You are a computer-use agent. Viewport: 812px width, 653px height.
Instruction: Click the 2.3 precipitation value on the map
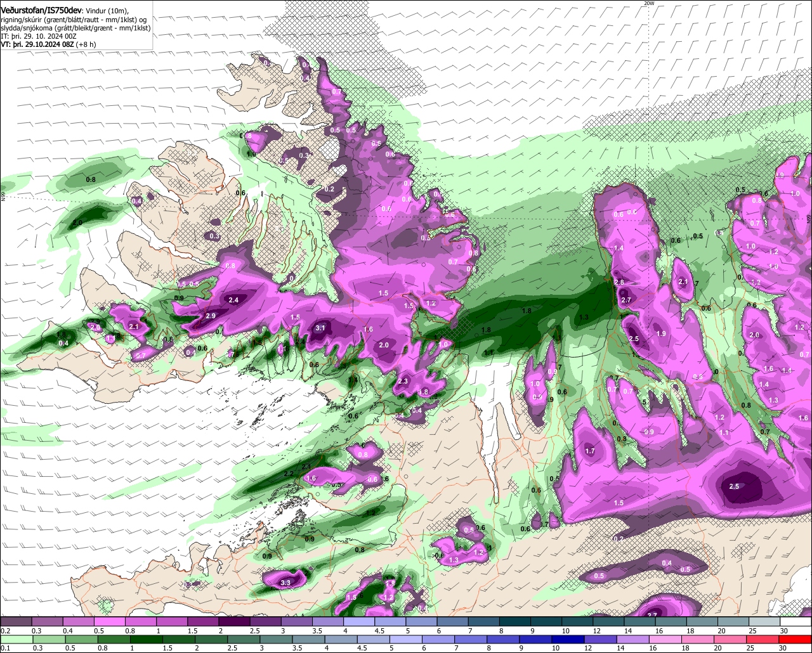pos(403,381)
